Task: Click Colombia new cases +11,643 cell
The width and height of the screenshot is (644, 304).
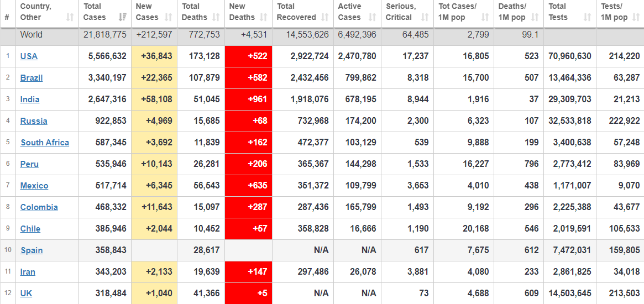Action: tap(154, 207)
